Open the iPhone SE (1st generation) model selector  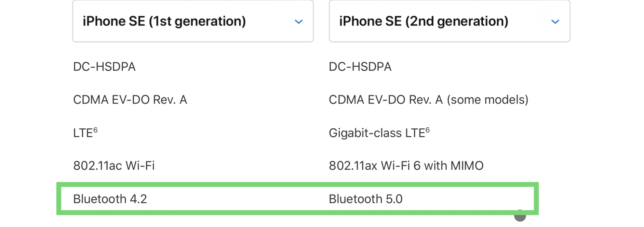click(193, 21)
